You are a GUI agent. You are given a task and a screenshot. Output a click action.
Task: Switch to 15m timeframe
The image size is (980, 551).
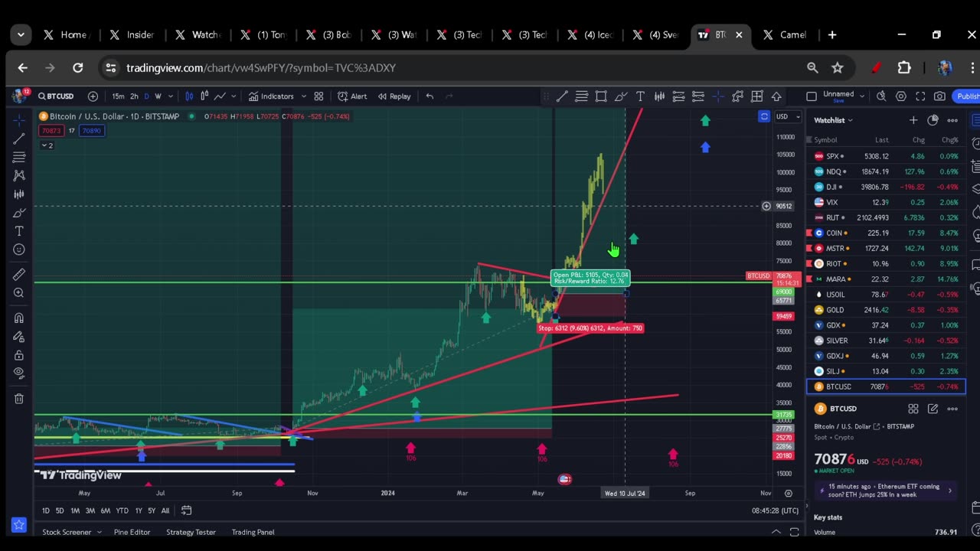tap(118, 96)
